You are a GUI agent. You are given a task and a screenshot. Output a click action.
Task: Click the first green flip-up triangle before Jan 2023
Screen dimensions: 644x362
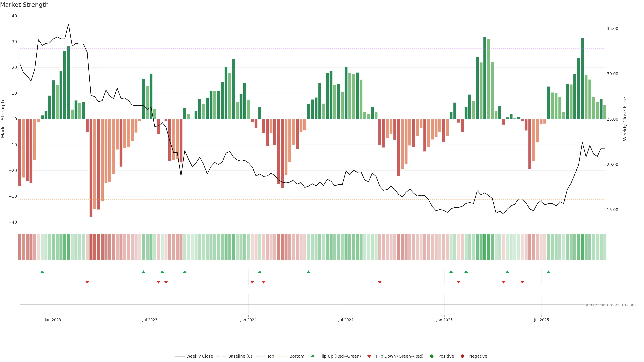click(42, 272)
